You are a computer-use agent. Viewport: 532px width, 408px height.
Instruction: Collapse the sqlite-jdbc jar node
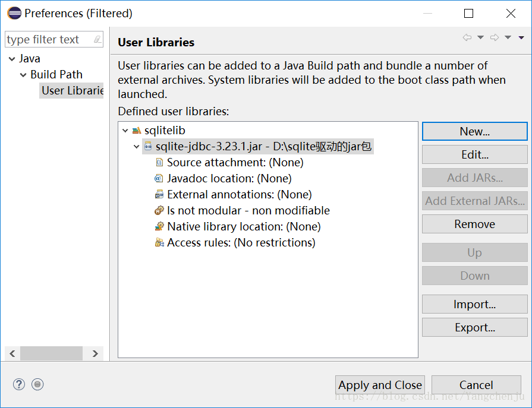pyautogui.click(x=137, y=147)
